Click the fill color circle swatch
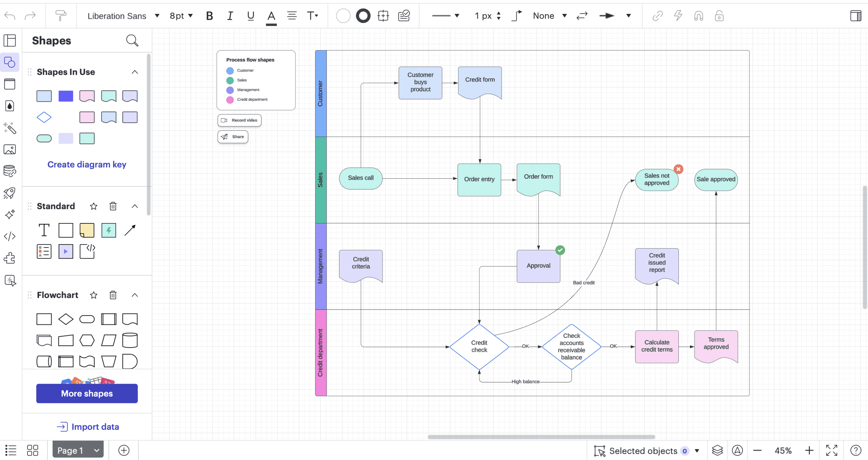The height and width of the screenshot is (460, 868). click(x=343, y=16)
